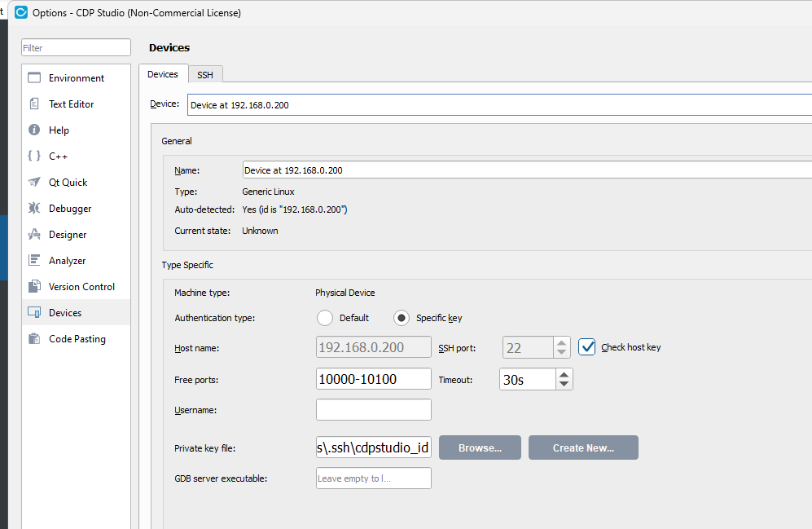Image resolution: width=812 pixels, height=529 pixels.
Task: Click the 'Physical Device' machine type value
Action: pos(345,293)
